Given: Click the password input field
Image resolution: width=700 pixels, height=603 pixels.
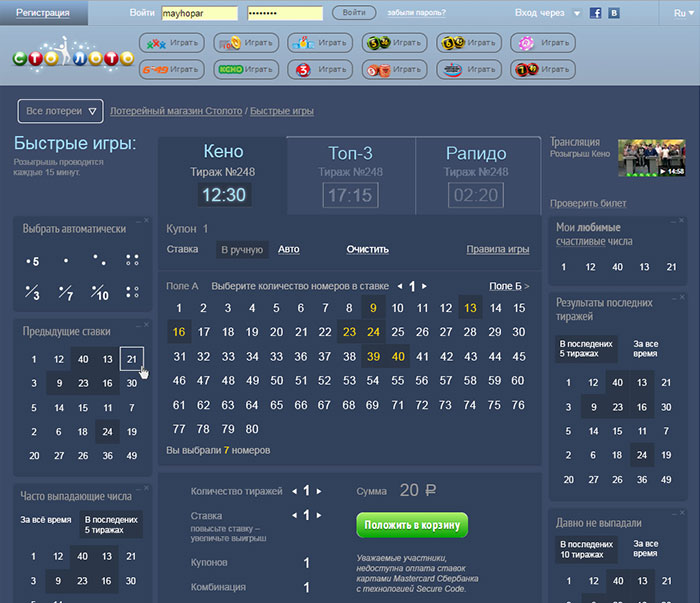Looking at the screenshot, I should coord(284,13).
